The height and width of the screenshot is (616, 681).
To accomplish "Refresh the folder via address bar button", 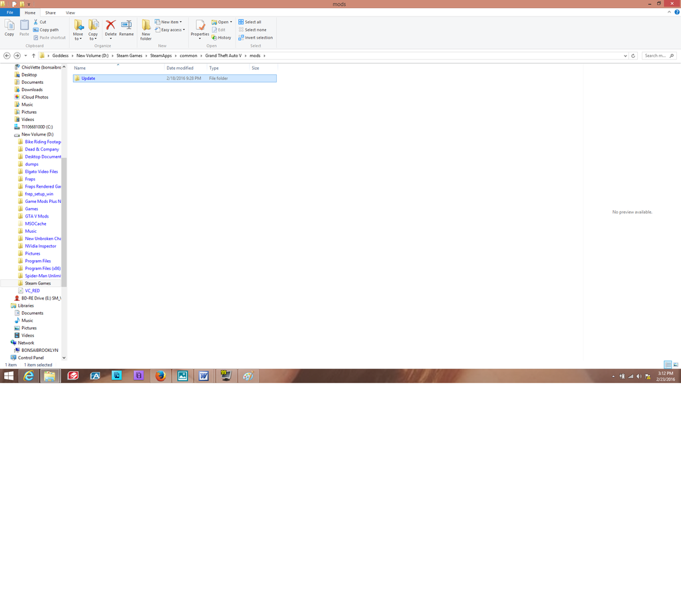I will click(633, 56).
